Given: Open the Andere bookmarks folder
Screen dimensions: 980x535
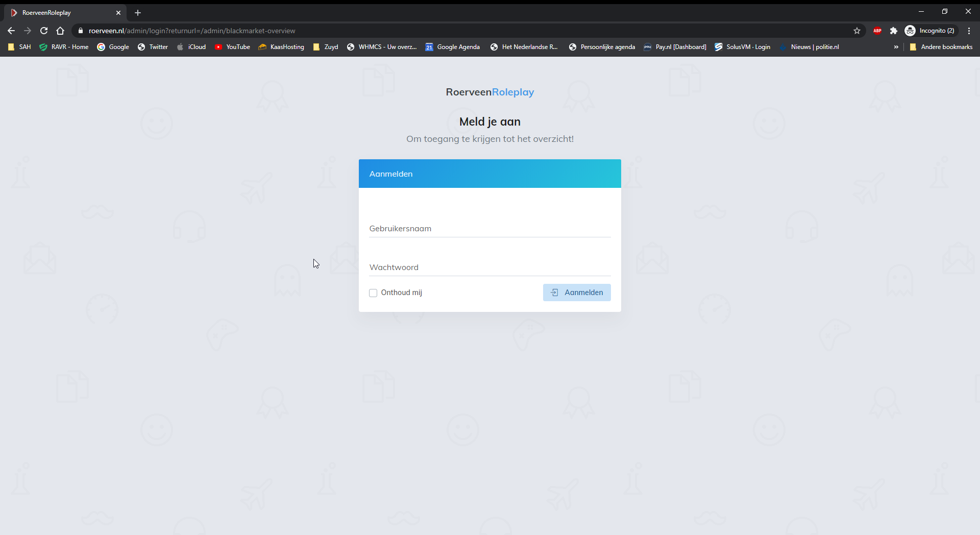Looking at the screenshot, I should pyautogui.click(x=941, y=47).
